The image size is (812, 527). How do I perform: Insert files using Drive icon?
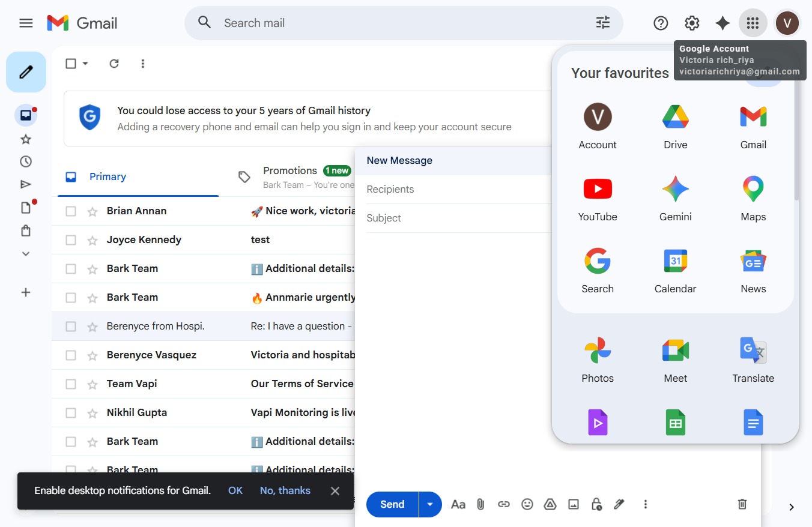(550, 504)
